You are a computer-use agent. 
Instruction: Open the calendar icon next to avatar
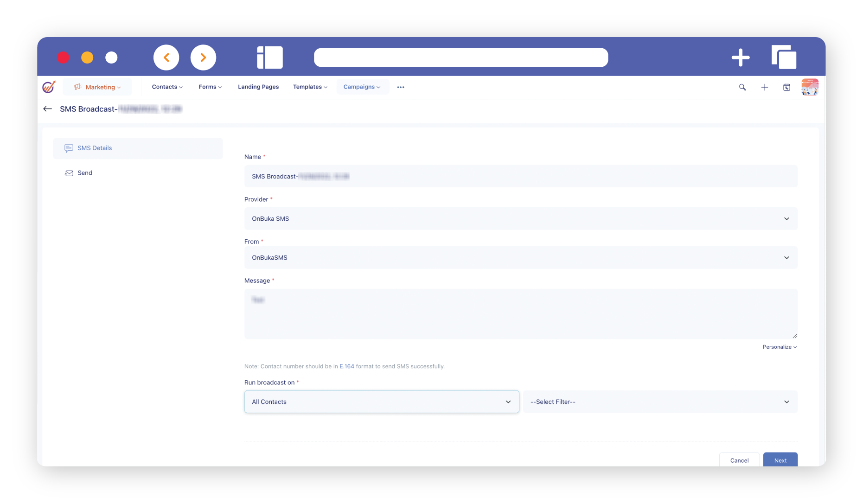coord(787,87)
